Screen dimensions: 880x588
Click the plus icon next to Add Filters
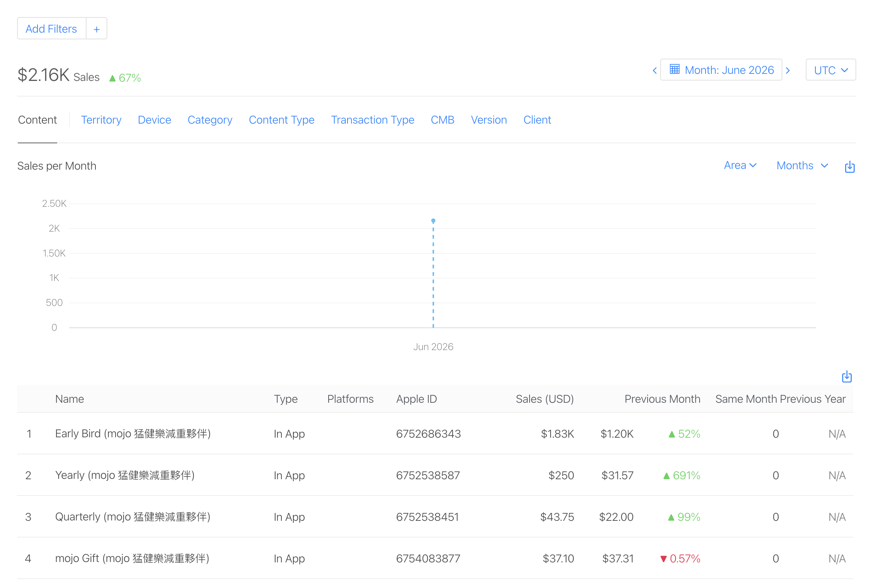tap(97, 29)
